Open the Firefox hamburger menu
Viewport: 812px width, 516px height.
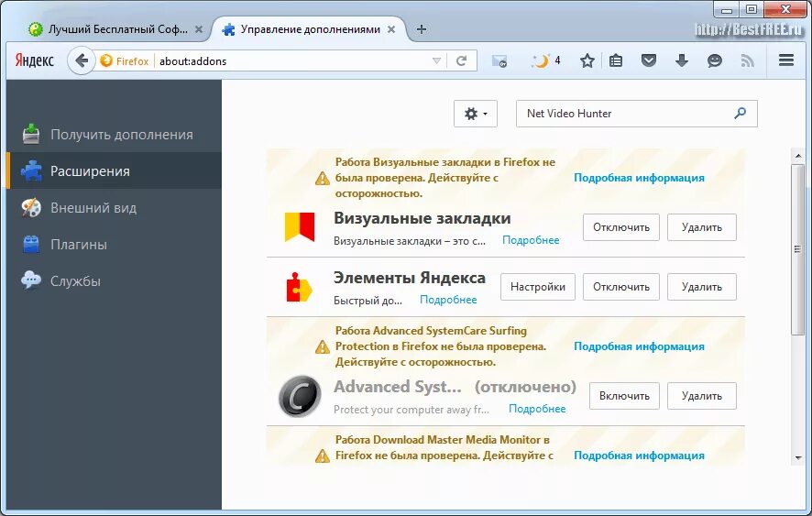point(786,60)
